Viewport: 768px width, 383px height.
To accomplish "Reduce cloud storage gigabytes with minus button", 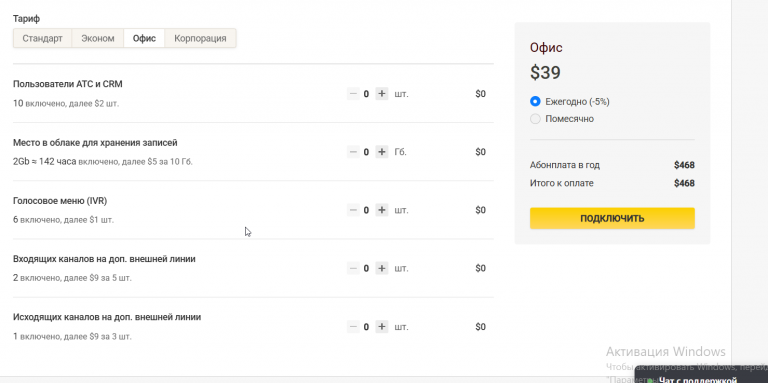I will (353, 152).
